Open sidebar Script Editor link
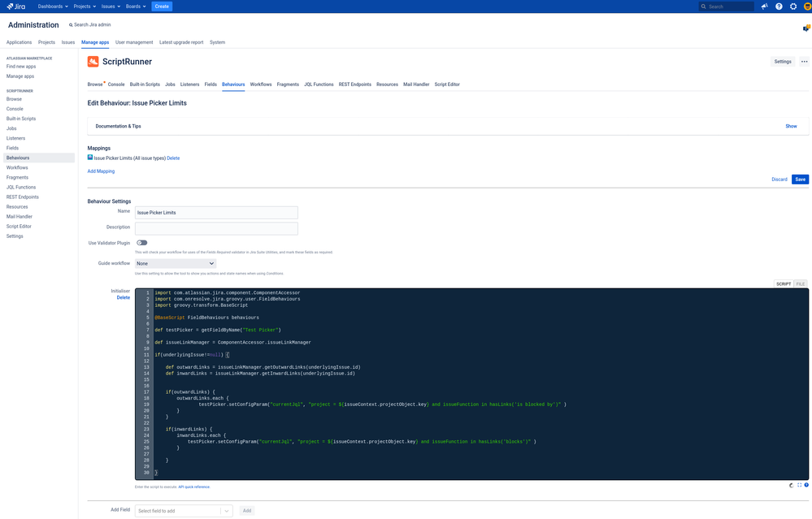This screenshot has width=812, height=519. click(x=19, y=226)
